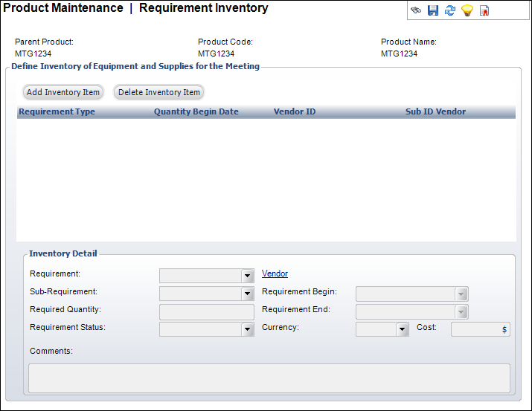Click the Quantity Begin Date column header
Screen dimensions: 532x411
pos(196,112)
